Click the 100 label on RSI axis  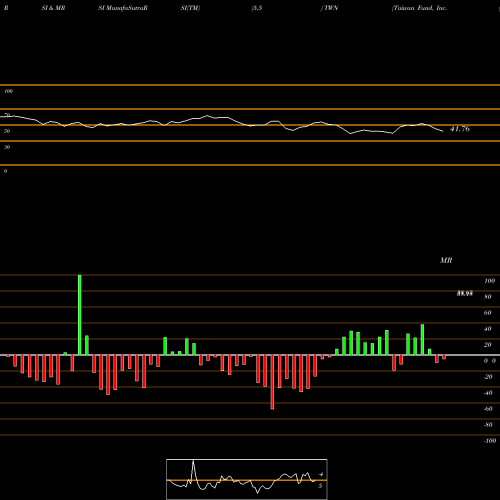click(x=8, y=91)
